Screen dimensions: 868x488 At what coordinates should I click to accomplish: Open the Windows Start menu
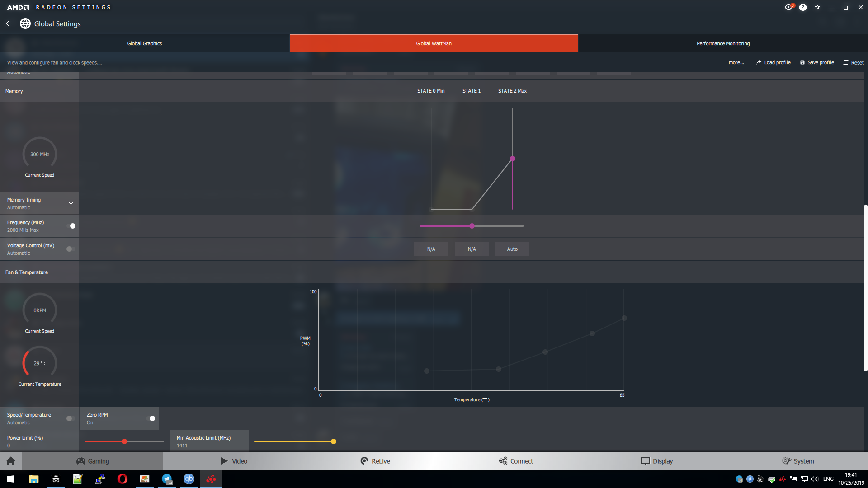click(x=11, y=479)
